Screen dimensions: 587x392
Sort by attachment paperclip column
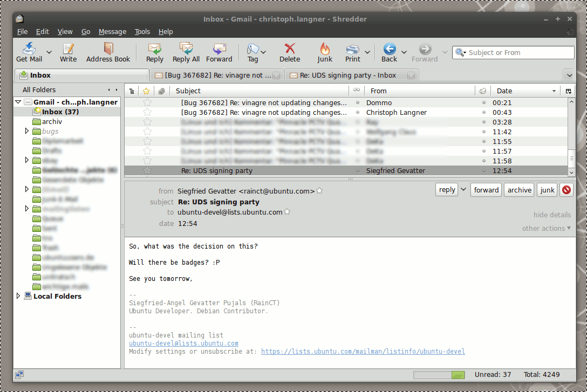161,91
